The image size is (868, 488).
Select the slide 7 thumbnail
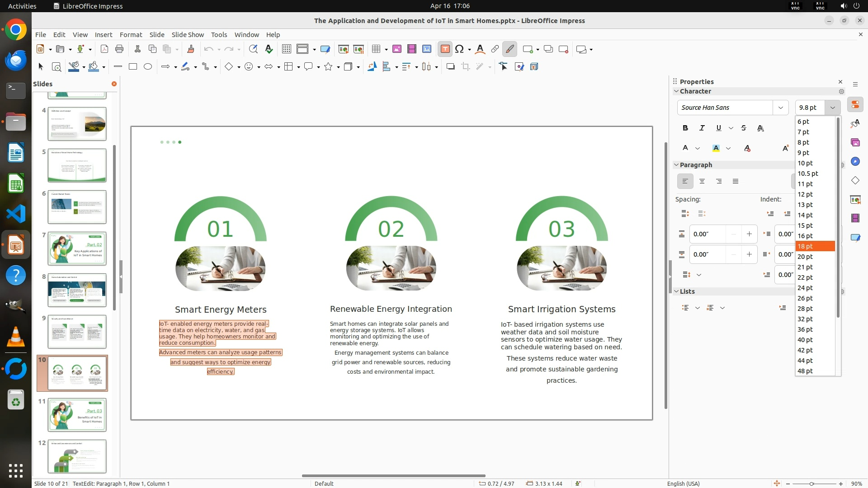[x=77, y=249]
